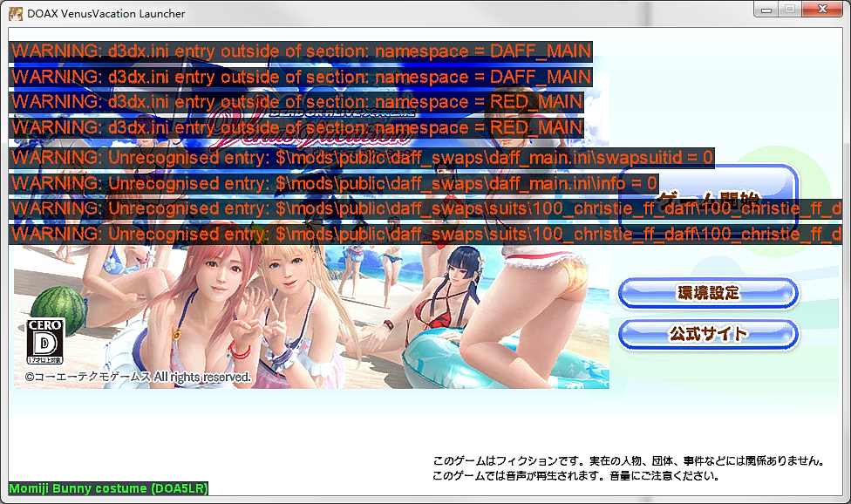Click the copyright All rights reserved text

pyautogui.click(x=138, y=377)
